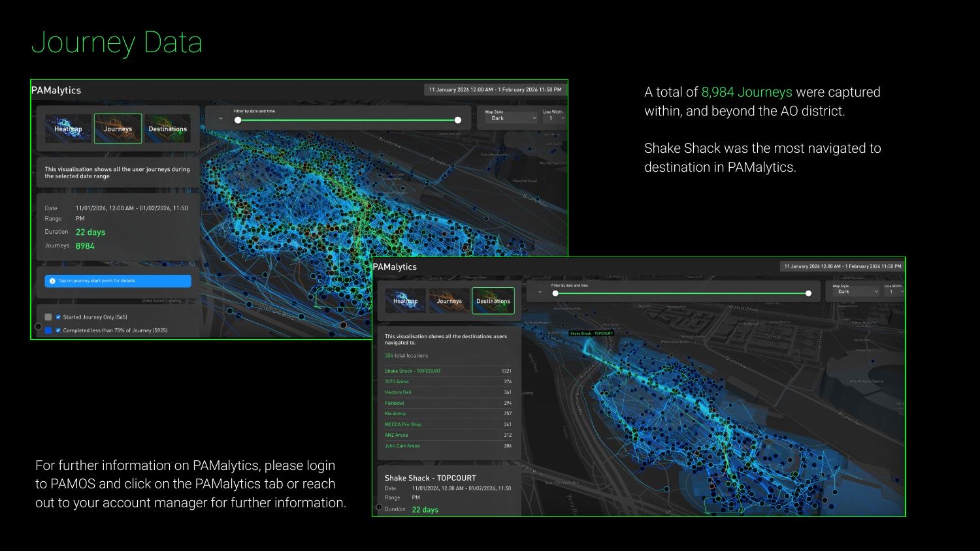980x551 pixels.
Task: Click the Shake Shack - TOPCOURT details heading
Action: click(431, 478)
